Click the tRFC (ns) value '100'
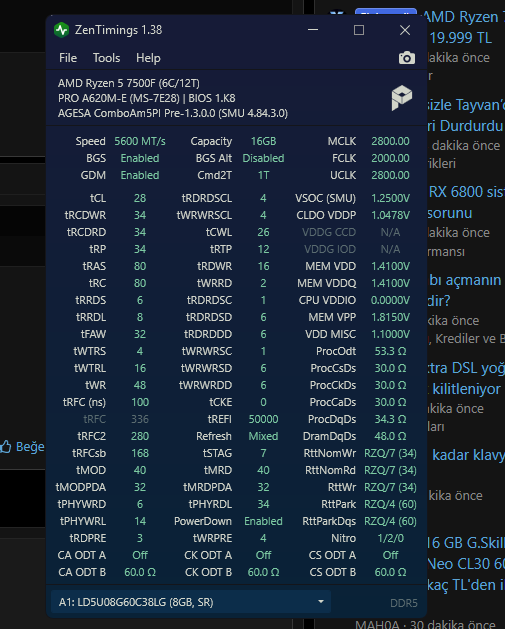 click(x=140, y=402)
